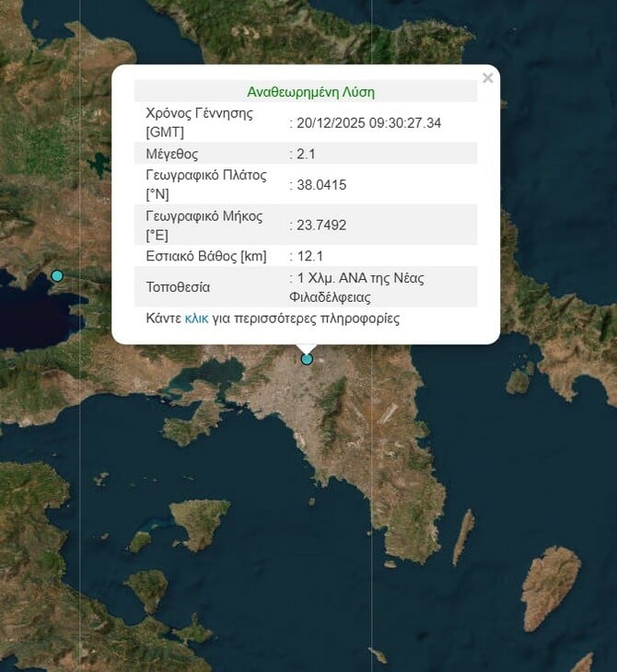Select the earthquake marker under the popup
The image size is (617, 672).
(x=307, y=359)
